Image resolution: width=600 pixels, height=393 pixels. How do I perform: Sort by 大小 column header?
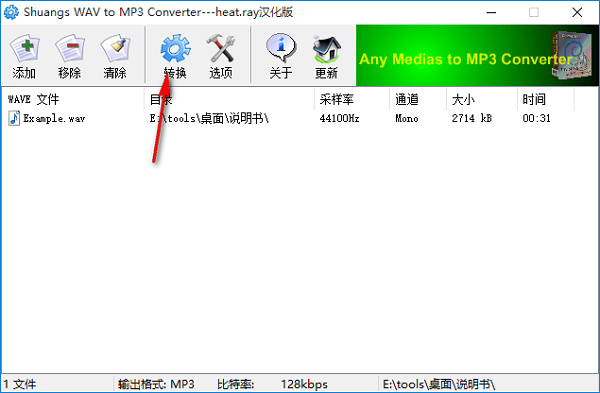coord(482,99)
